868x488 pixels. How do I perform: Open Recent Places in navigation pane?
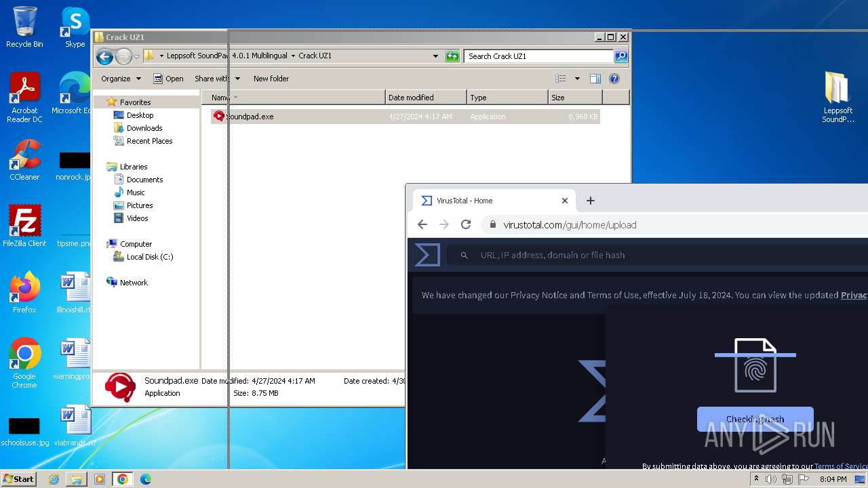149,141
